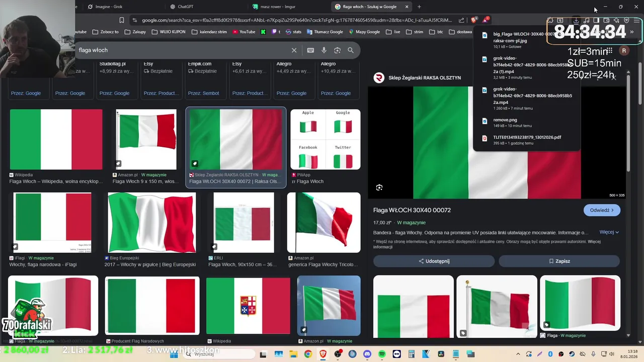The width and height of the screenshot is (644, 362).
Task: Open YouTube bookmark
Action: click(243, 32)
